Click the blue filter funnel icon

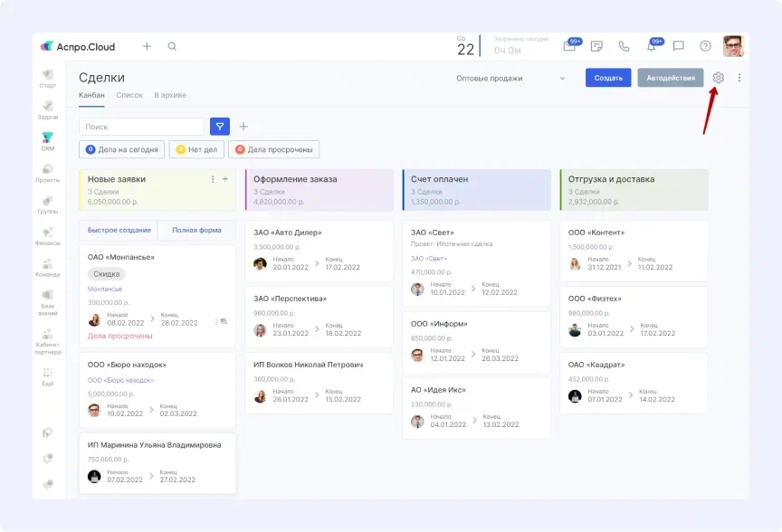click(x=219, y=127)
